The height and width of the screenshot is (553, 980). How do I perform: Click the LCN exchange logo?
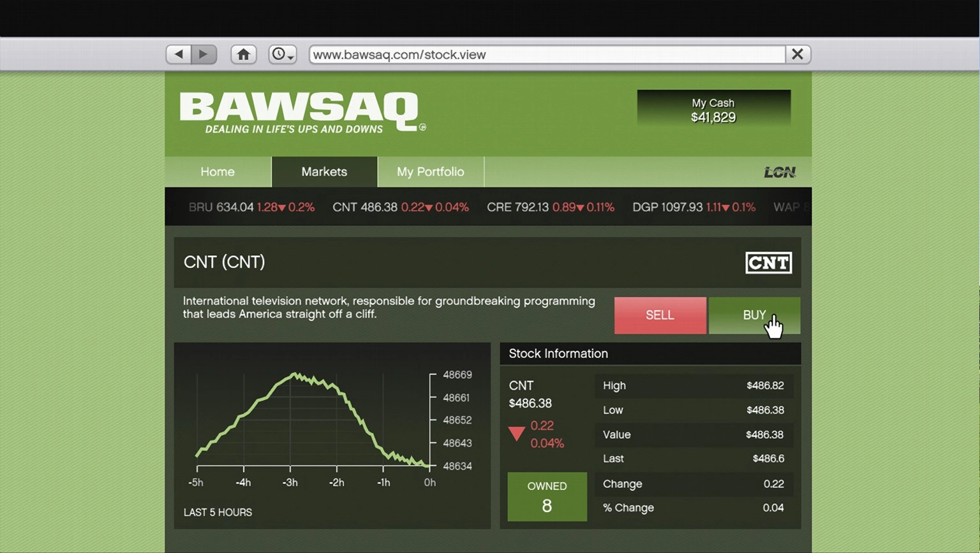point(780,172)
